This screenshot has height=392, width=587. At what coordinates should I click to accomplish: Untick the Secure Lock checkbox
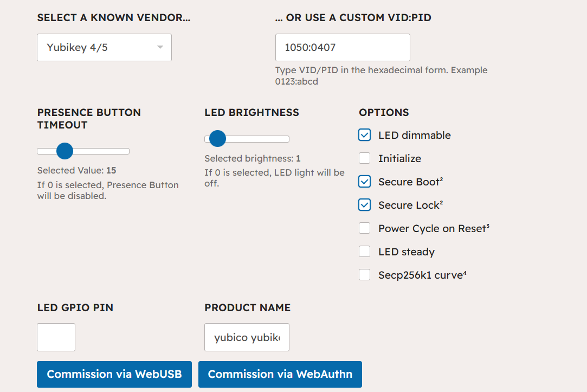(x=365, y=205)
